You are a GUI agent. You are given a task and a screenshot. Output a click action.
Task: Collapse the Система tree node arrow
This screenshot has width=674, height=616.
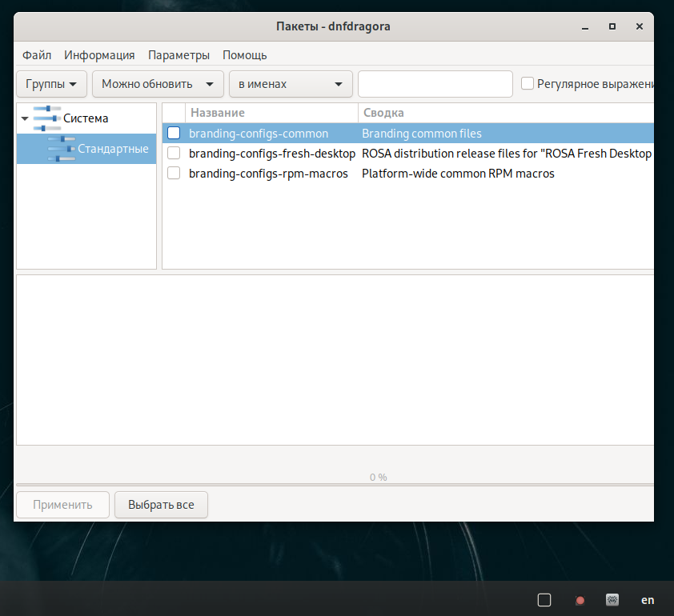click(25, 119)
